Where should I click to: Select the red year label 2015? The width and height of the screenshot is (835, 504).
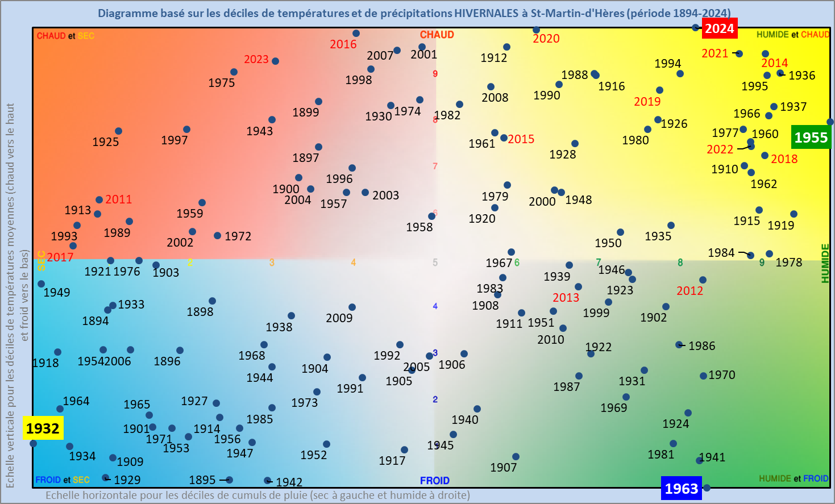coord(521,139)
